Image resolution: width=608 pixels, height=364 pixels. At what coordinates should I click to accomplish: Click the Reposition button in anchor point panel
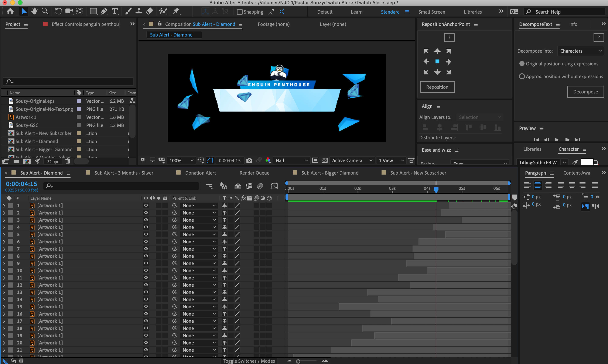pyautogui.click(x=437, y=87)
